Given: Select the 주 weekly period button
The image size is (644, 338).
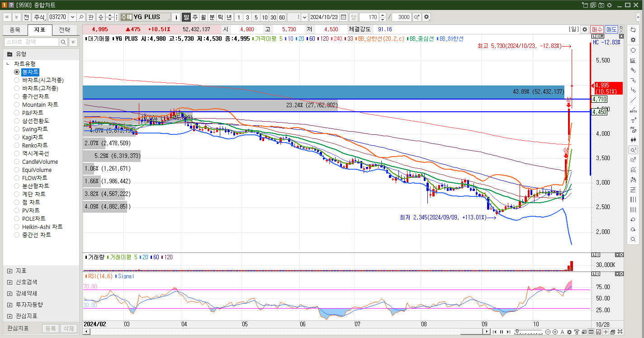Looking at the screenshot, I should click(x=195, y=17).
